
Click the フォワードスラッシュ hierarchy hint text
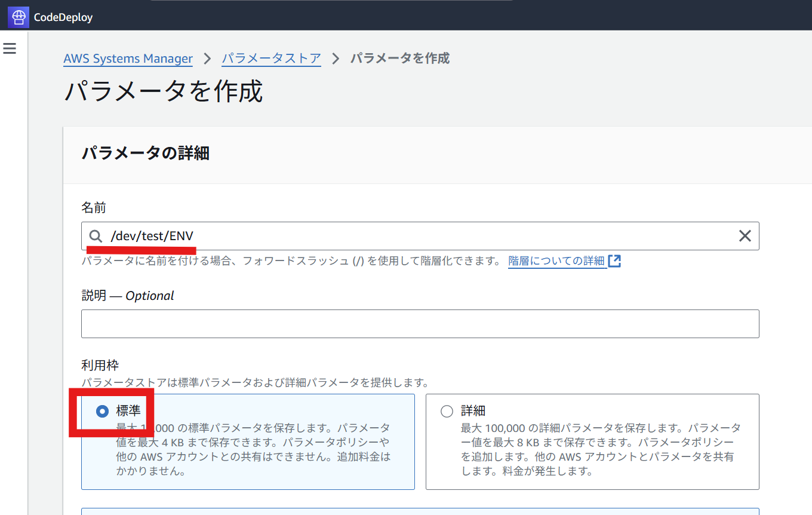pyautogui.click(x=291, y=261)
